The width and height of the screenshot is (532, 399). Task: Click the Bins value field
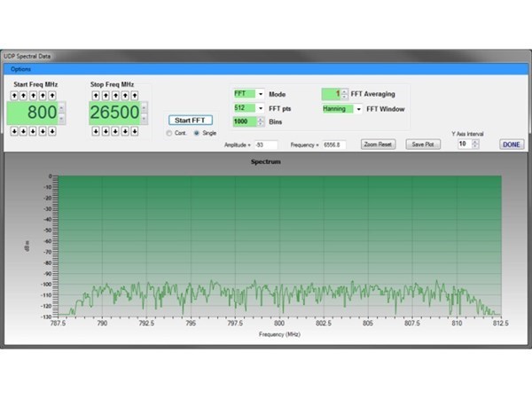click(244, 121)
